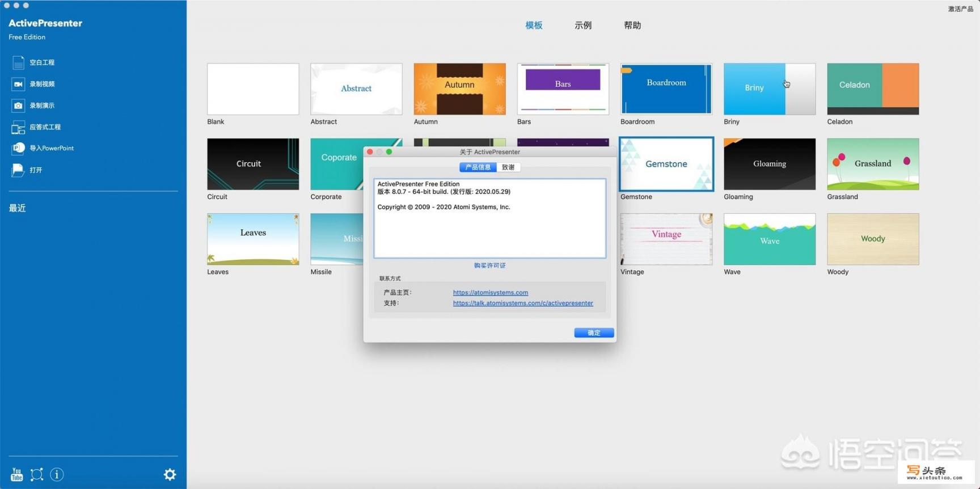Screen dimensions: 980x489
Task: Click the 最近 recent heading
Action: (17, 208)
